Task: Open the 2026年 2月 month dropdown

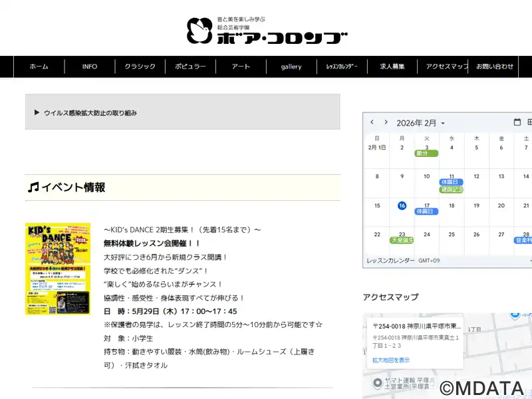Action: [420, 123]
